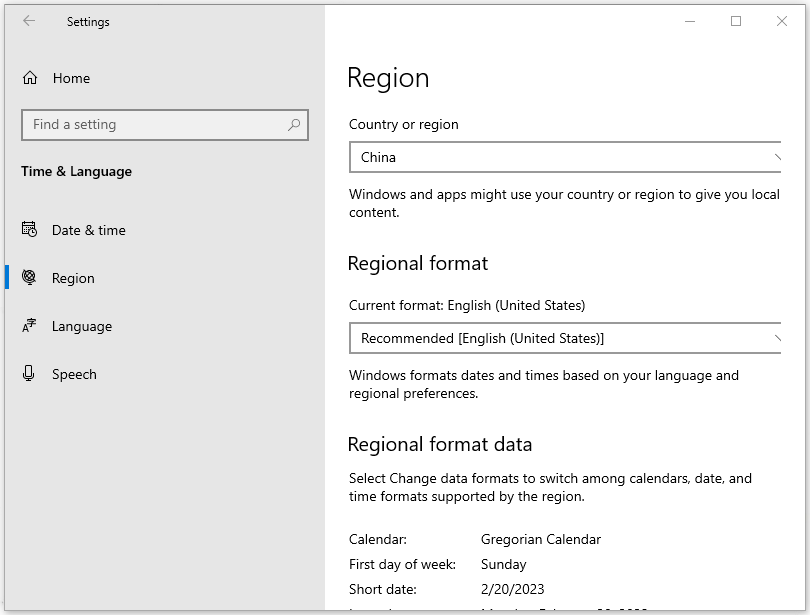Click the short date 2/20/2023
The image size is (810, 615).
click(x=512, y=589)
